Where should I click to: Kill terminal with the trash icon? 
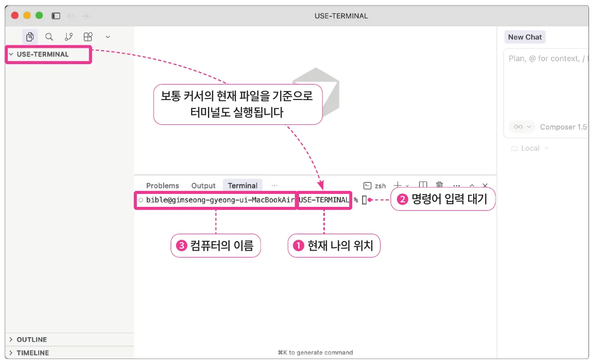(x=439, y=185)
